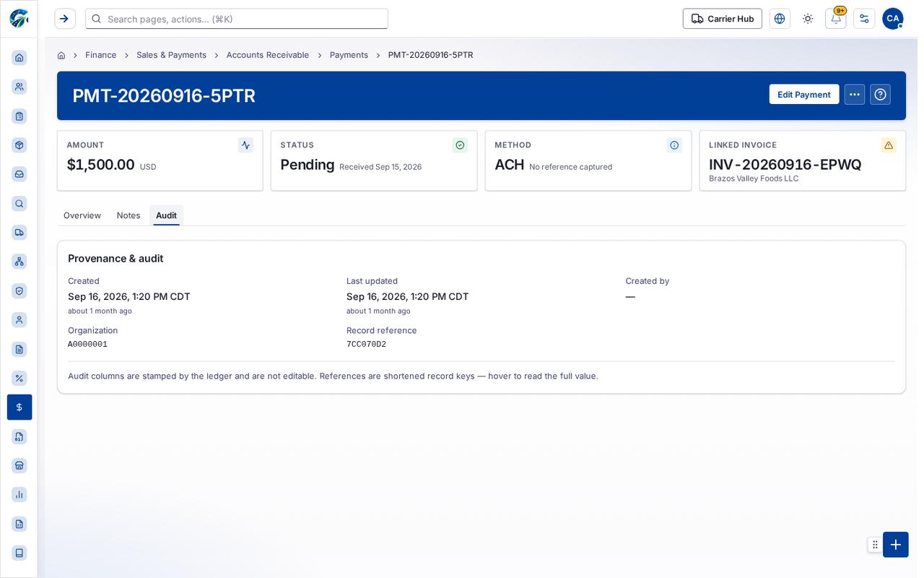924x578 pixels.
Task: Open linked invoice INV-20260916-EPWQ
Action: 785,165
